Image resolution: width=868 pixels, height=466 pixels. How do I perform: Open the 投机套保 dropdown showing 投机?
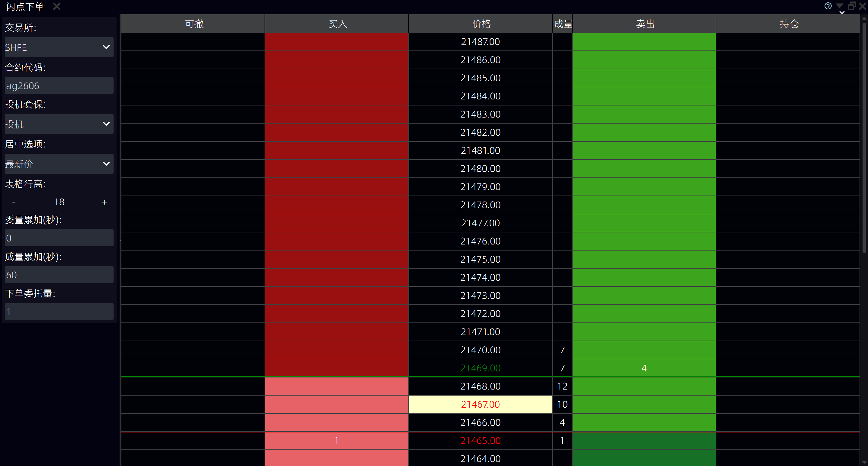tap(59, 124)
